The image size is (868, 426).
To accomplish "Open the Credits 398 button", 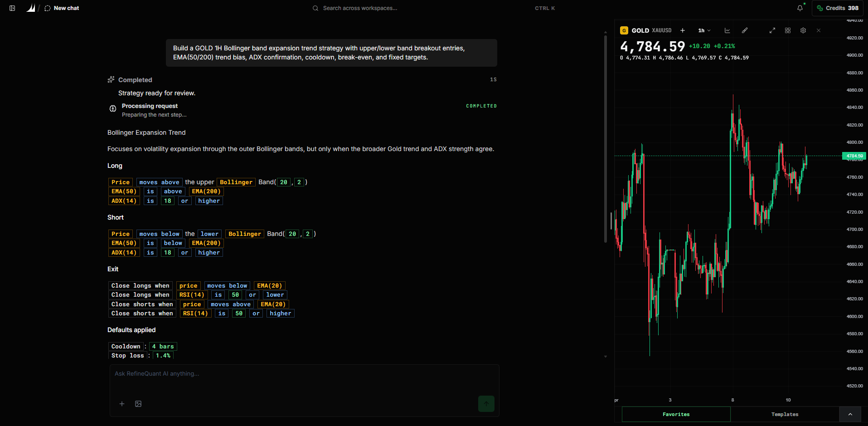I will click(x=838, y=8).
